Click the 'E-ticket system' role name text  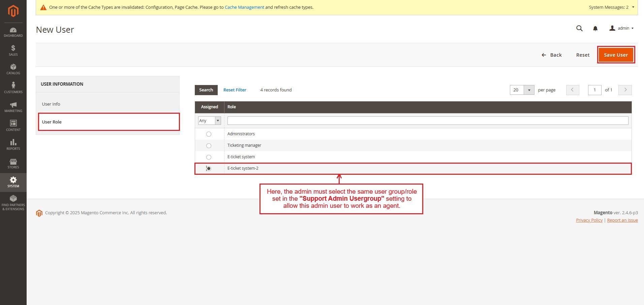(x=241, y=157)
